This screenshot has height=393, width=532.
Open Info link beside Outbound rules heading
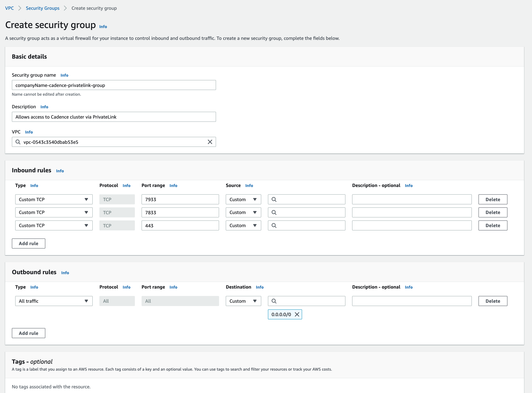click(x=65, y=273)
